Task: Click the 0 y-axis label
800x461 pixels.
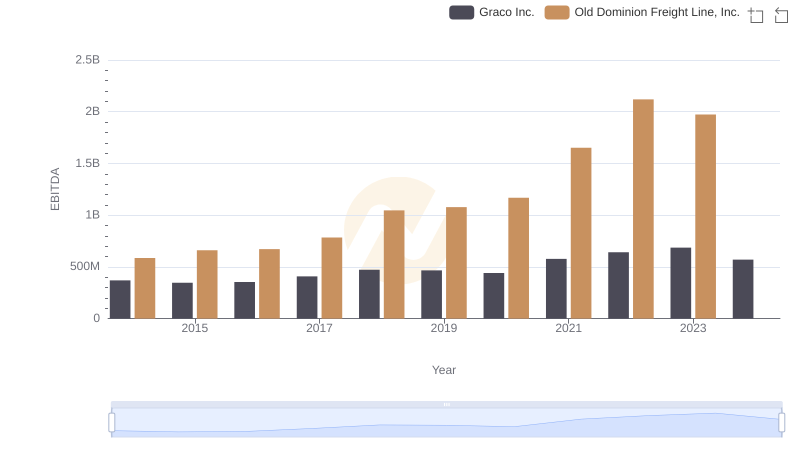Action: [96, 318]
